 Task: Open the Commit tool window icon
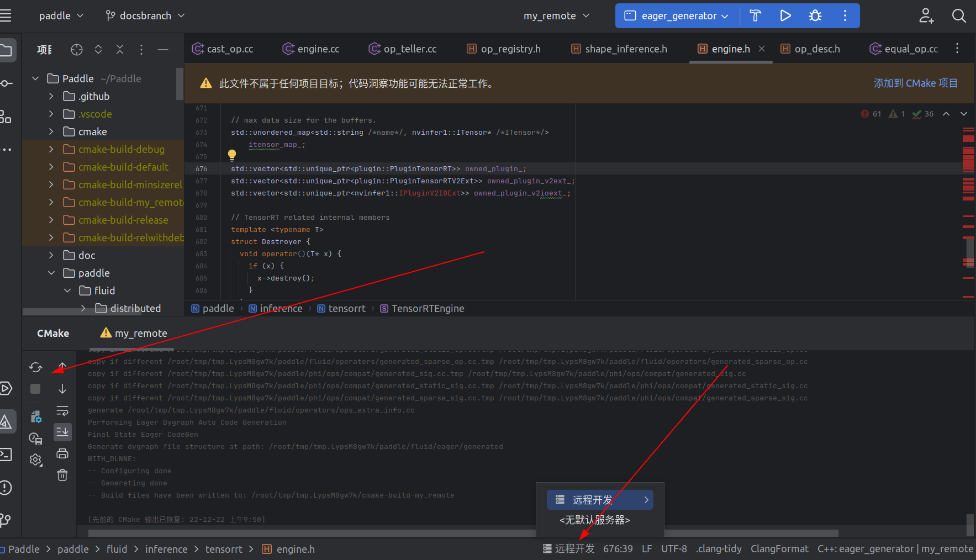(x=6, y=83)
